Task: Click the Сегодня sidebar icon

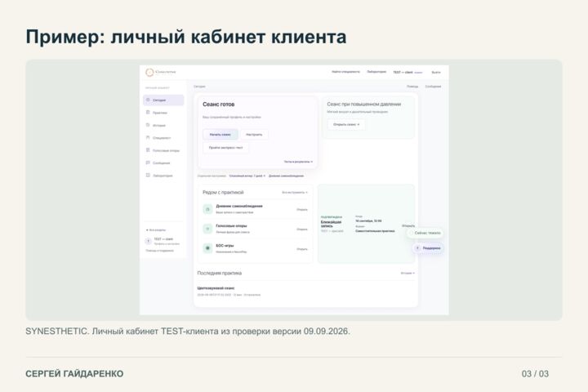Action: point(148,100)
